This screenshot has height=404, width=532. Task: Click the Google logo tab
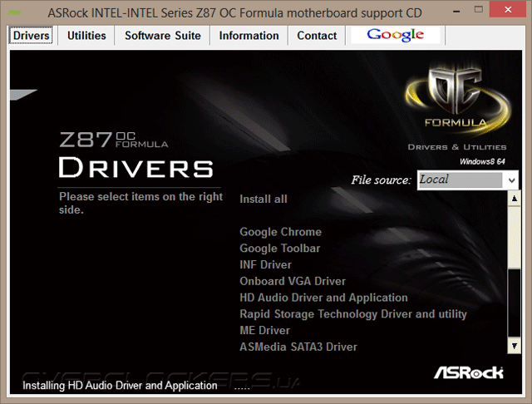coord(396,35)
